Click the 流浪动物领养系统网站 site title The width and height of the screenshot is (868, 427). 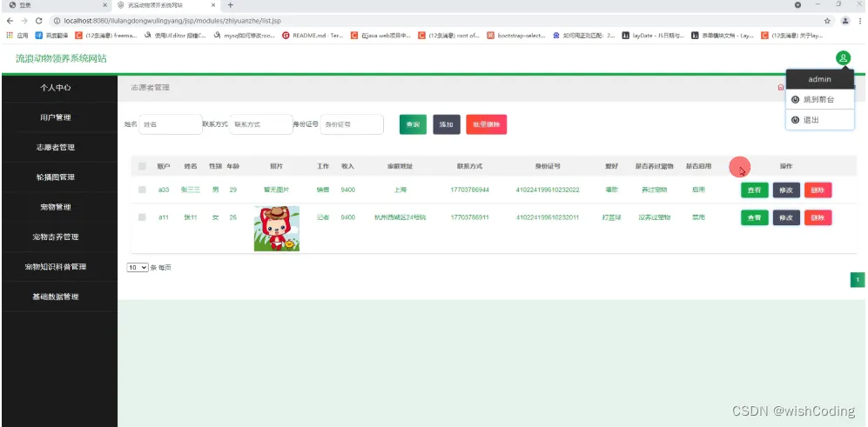pyautogui.click(x=61, y=58)
